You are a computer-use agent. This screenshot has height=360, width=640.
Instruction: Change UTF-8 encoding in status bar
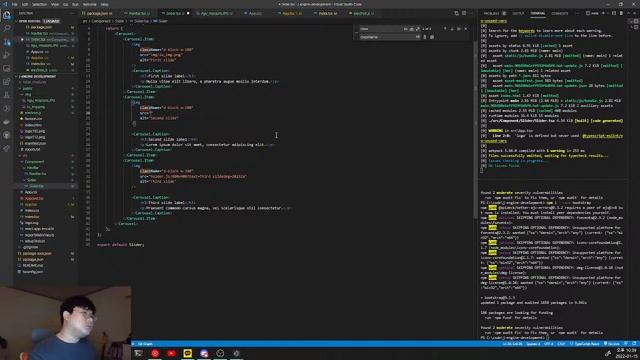[548, 344]
